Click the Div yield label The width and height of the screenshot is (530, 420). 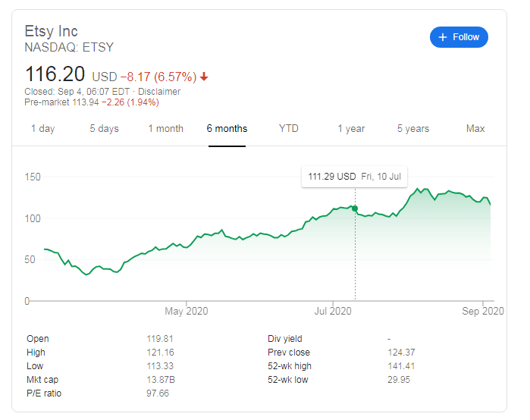(x=285, y=339)
